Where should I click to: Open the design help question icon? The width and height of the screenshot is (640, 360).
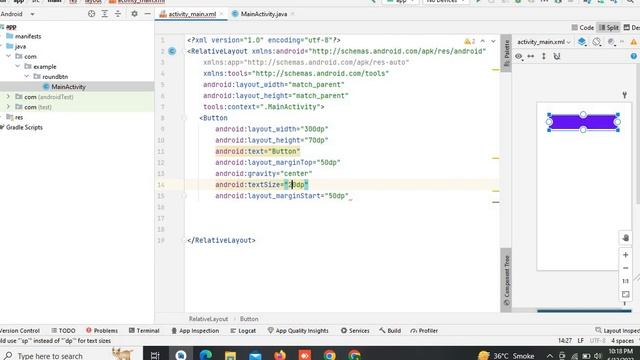pyautogui.click(x=633, y=56)
